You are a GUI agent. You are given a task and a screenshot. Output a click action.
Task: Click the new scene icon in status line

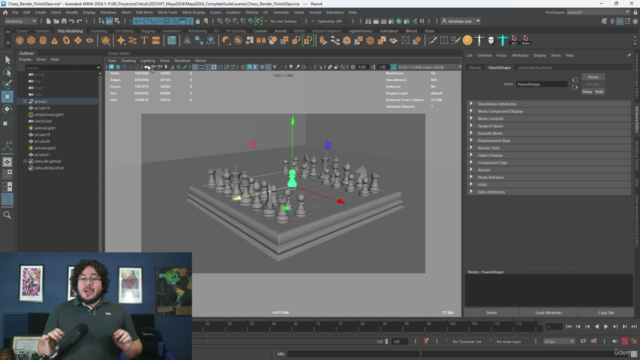coord(49,21)
